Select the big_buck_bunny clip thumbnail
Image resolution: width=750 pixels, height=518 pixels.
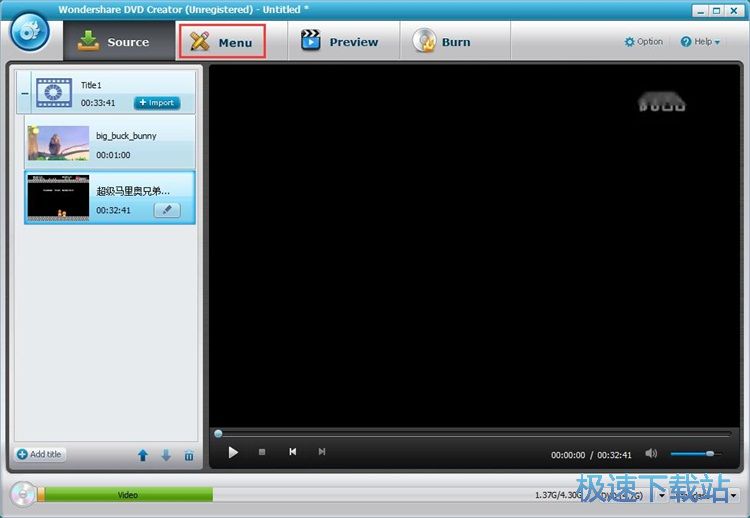[58, 143]
